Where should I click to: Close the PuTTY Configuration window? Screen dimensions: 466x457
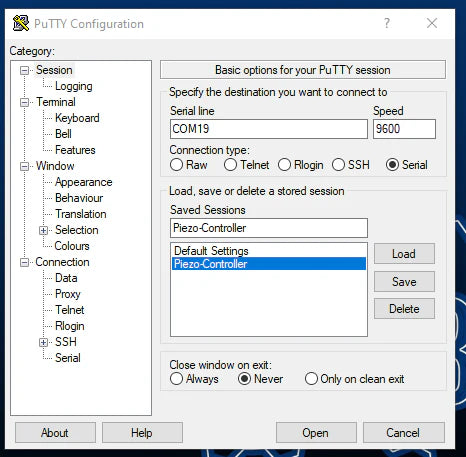[x=432, y=23]
